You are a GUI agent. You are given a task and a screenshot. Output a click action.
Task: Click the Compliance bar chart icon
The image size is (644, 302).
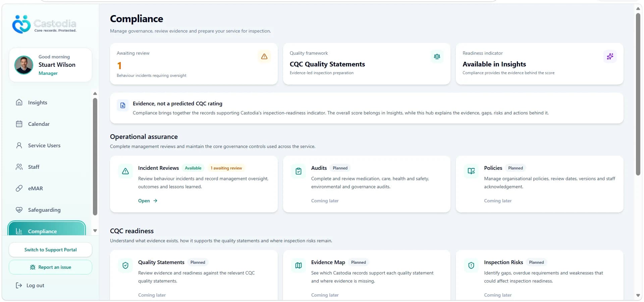(19, 231)
